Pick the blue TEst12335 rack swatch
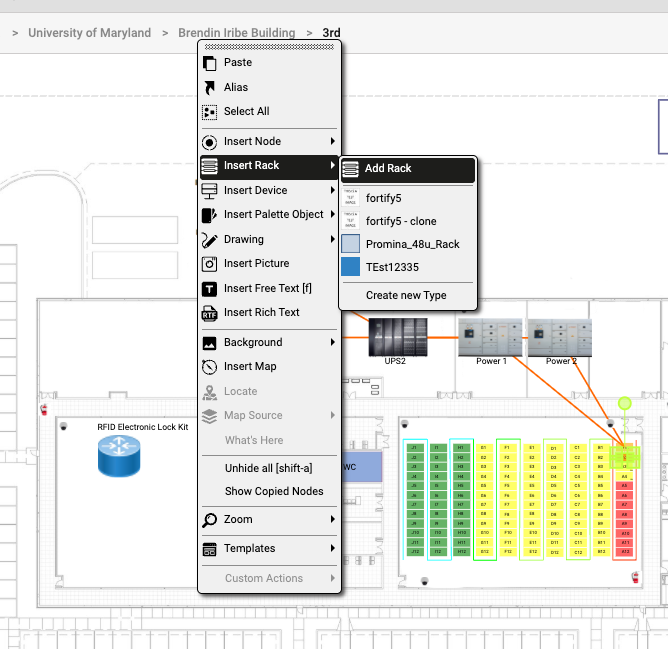This screenshot has height=649, width=668. 351,267
